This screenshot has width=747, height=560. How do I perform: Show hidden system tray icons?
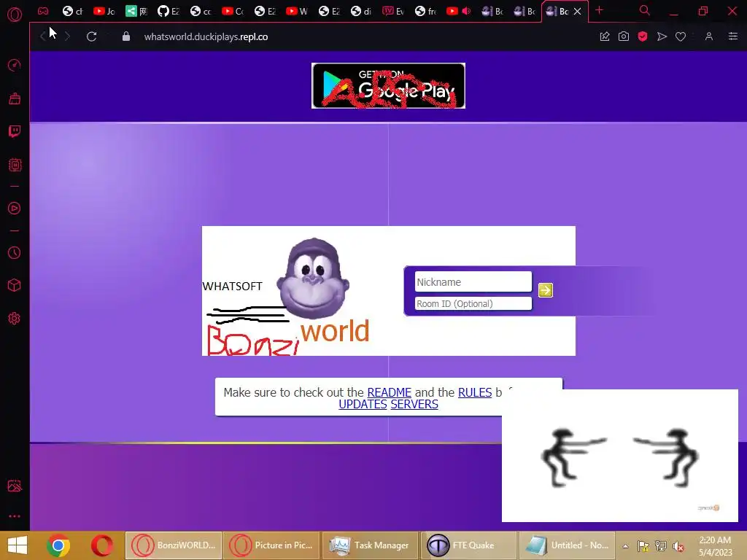625,546
